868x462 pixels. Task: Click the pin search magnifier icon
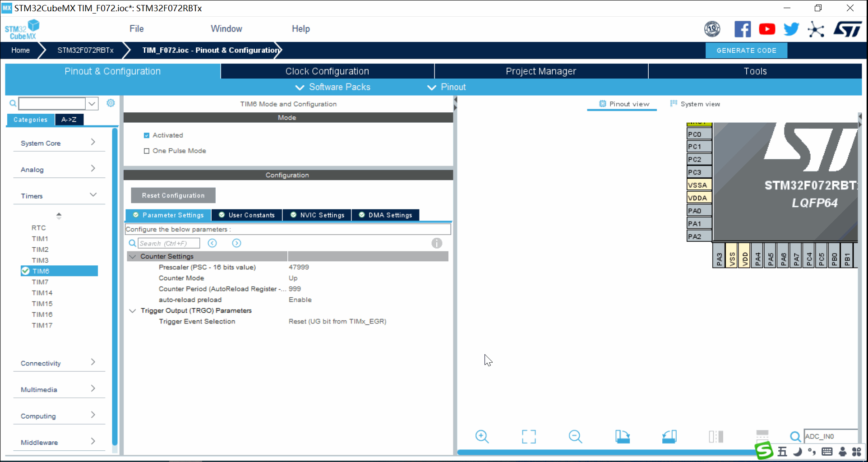coord(795,436)
